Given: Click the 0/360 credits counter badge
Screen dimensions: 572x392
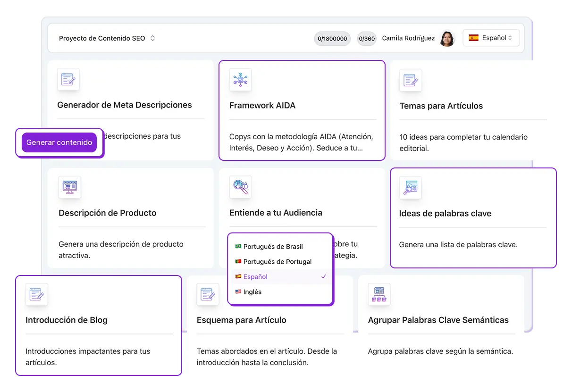Looking at the screenshot, I should point(366,39).
